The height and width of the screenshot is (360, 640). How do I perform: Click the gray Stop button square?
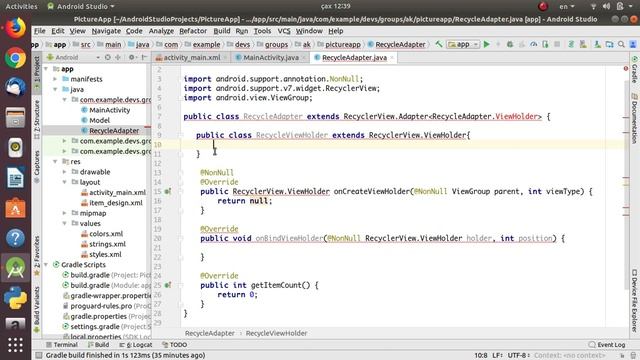click(557, 44)
